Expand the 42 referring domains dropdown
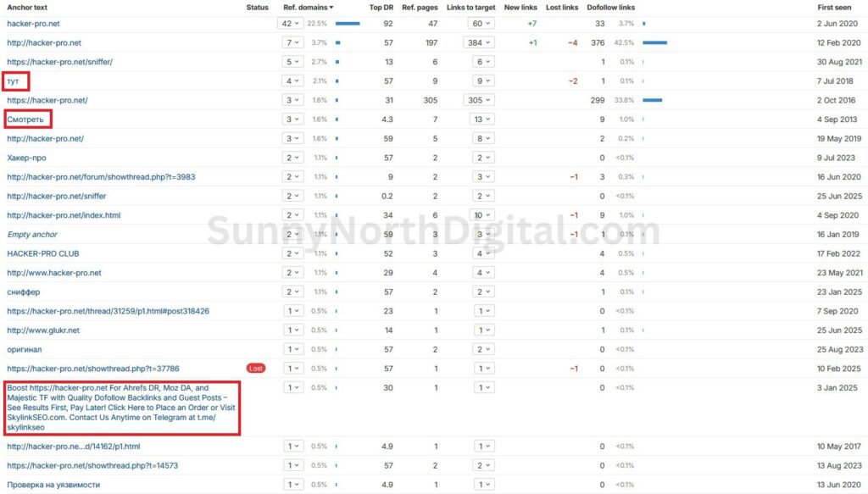 (291, 24)
